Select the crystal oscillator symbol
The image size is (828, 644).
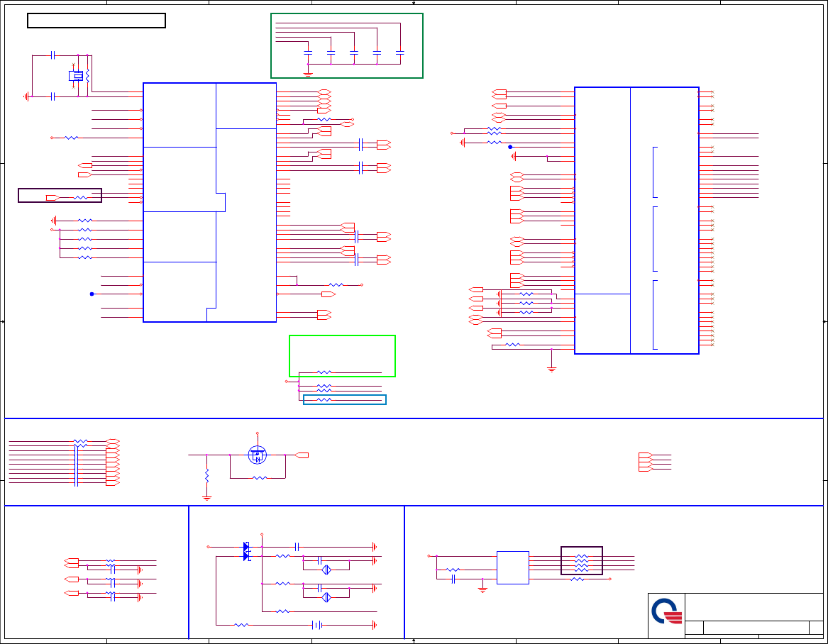[77, 76]
